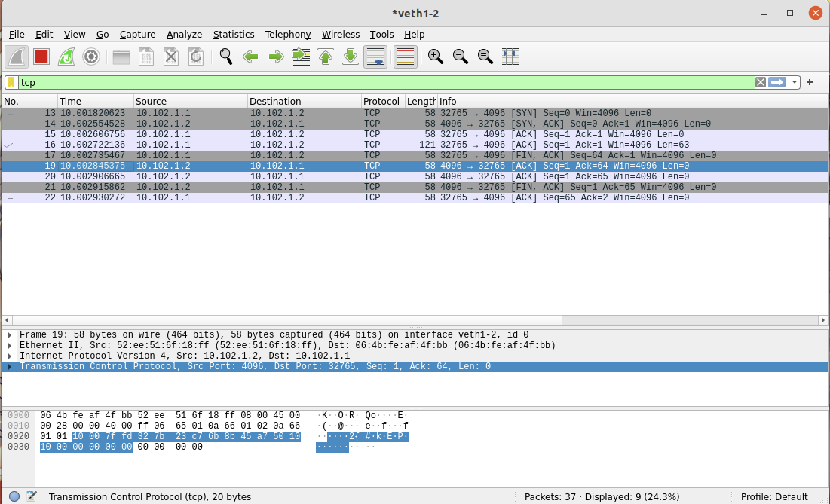Open the View menu
830x504 pixels.
(x=74, y=34)
